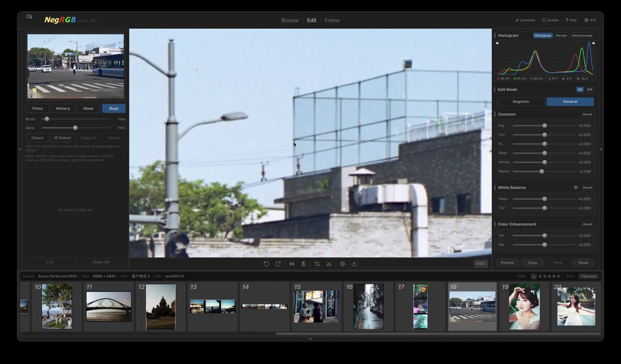This screenshot has height=364, width=621.
Task: Collapse the left panel arrow
Action: coord(19,149)
